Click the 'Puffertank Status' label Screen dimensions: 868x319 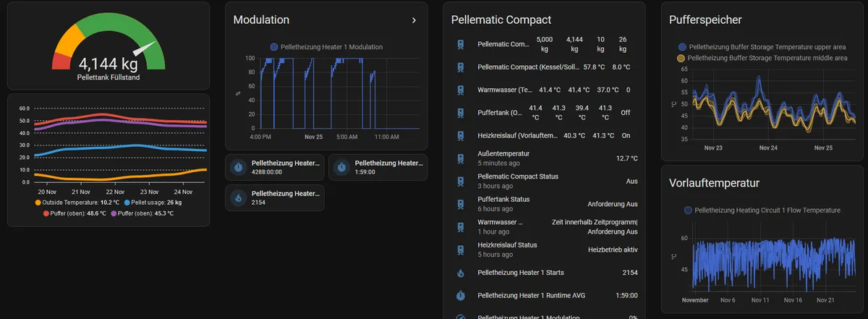click(504, 199)
